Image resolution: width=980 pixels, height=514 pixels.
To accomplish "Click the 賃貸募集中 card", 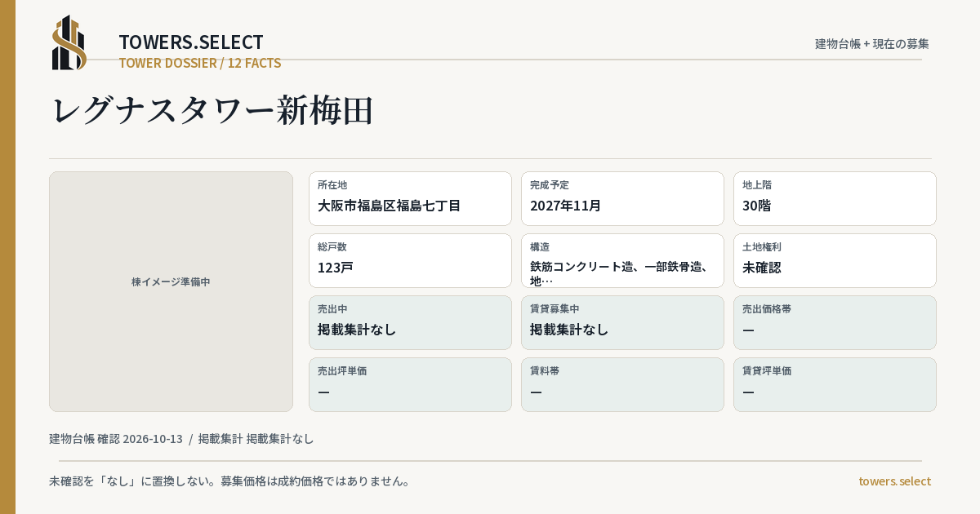I will (x=622, y=322).
